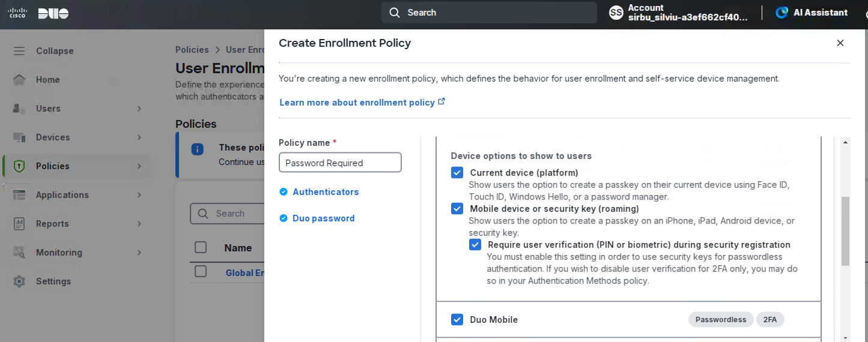The width and height of the screenshot is (868, 342).
Task: Click the Collapse hamburger icon
Action: point(19,51)
